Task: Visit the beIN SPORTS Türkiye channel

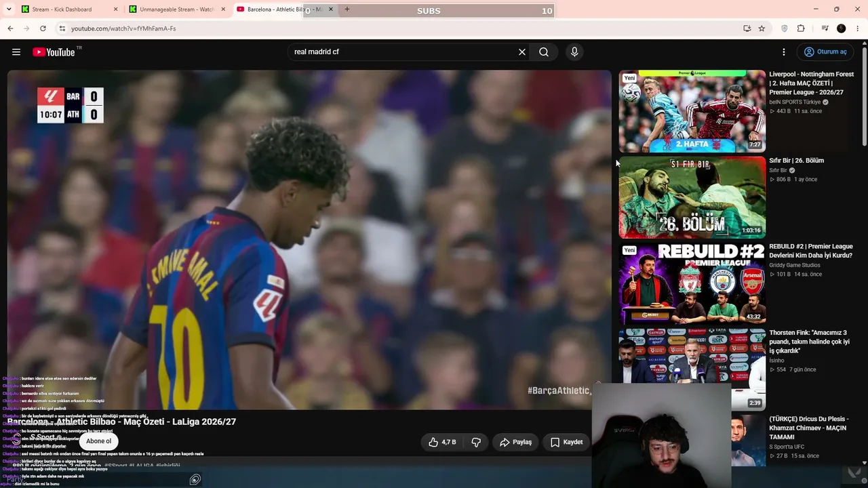Action: (x=794, y=102)
